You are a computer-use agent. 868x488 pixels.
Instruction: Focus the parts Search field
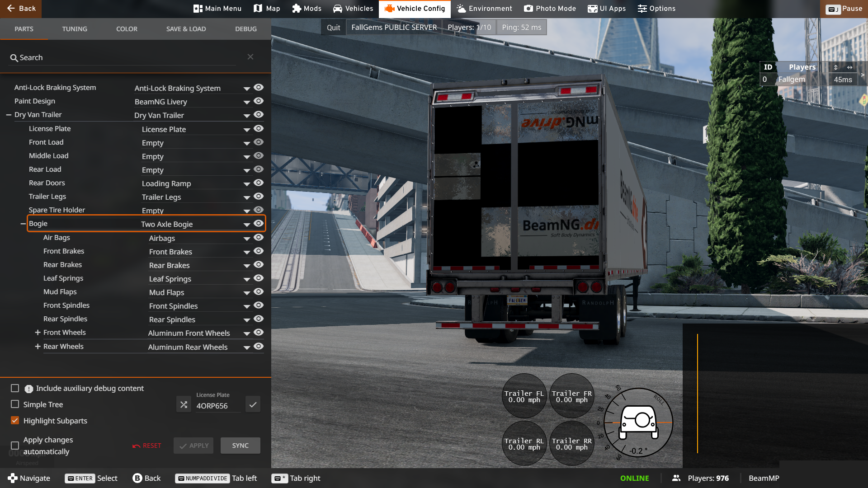click(x=122, y=57)
